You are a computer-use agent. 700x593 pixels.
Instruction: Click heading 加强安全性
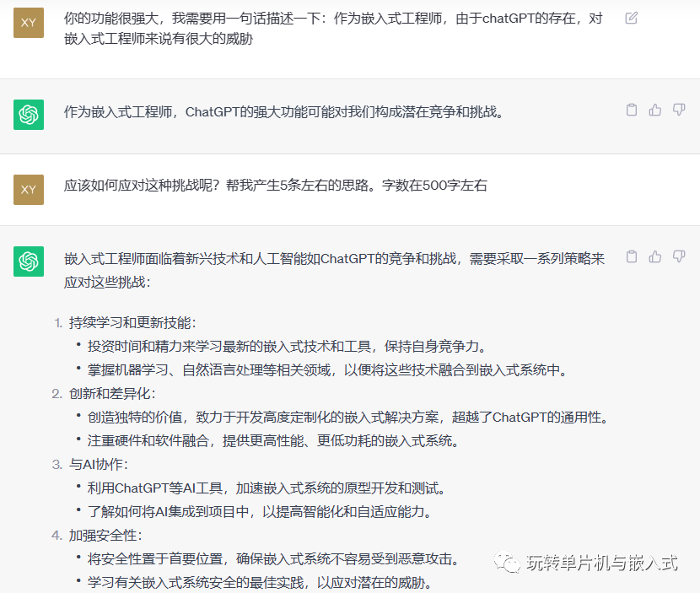pos(105,536)
